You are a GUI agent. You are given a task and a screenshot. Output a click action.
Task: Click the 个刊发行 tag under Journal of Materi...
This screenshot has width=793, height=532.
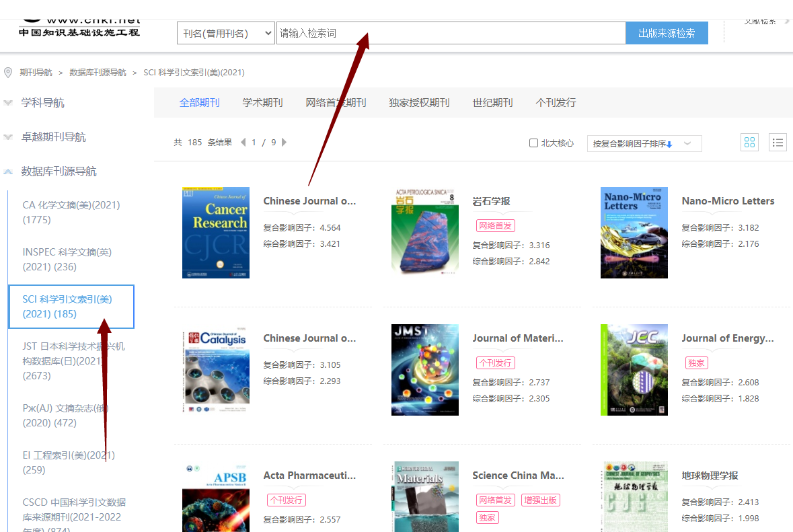point(495,363)
